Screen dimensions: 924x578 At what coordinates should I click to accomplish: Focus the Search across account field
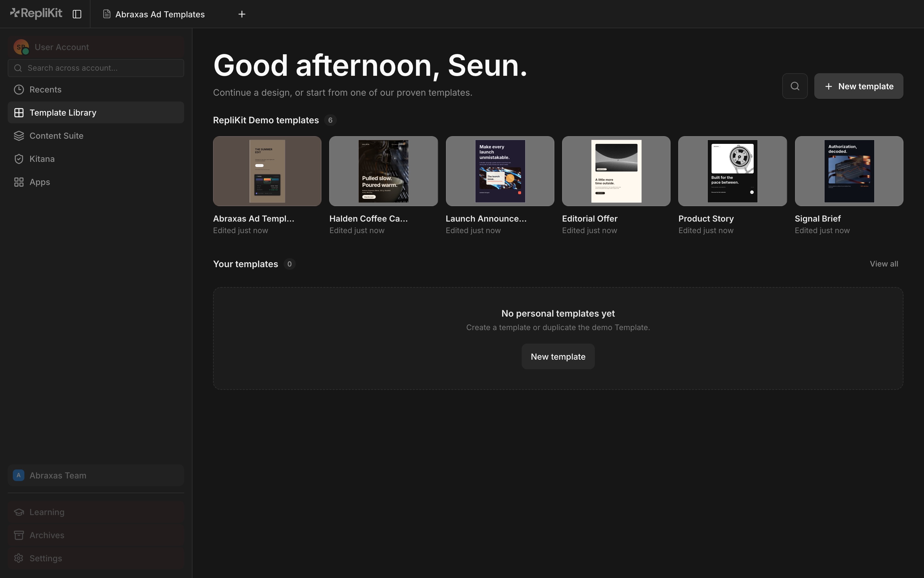pyautogui.click(x=96, y=68)
